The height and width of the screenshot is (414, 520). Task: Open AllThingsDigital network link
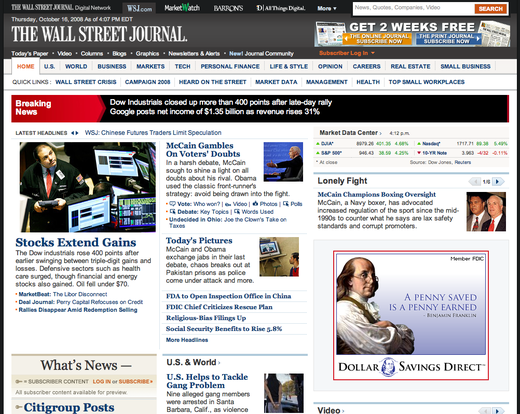click(x=281, y=8)
